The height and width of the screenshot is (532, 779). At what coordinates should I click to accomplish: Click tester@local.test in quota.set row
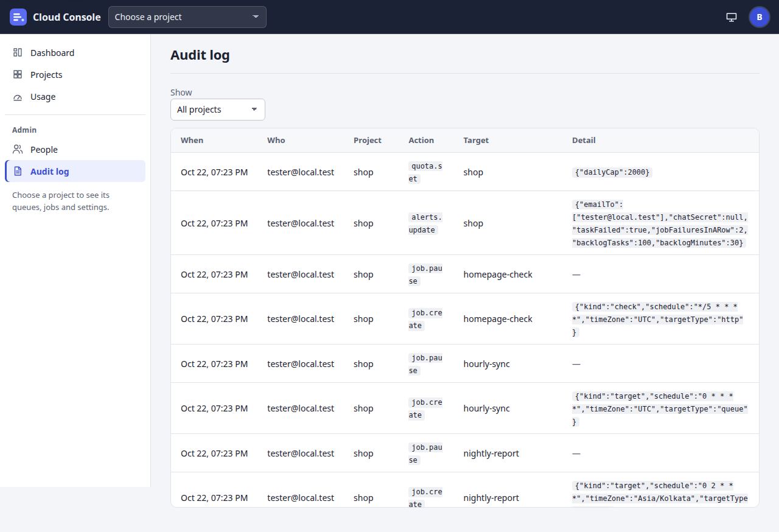pyautogui.click(x=301, y=172)
